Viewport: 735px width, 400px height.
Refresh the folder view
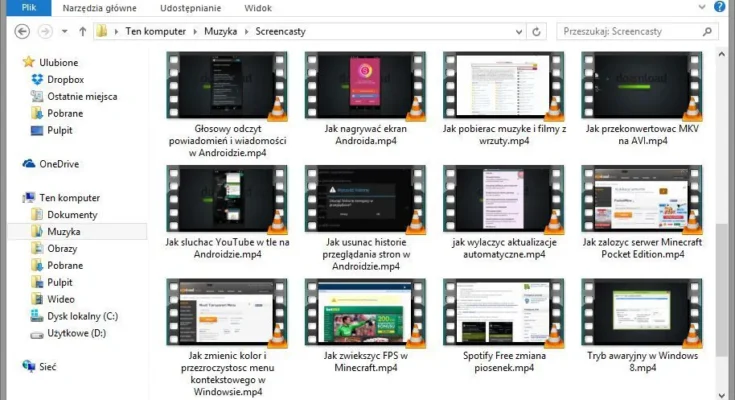coord(536,32)
